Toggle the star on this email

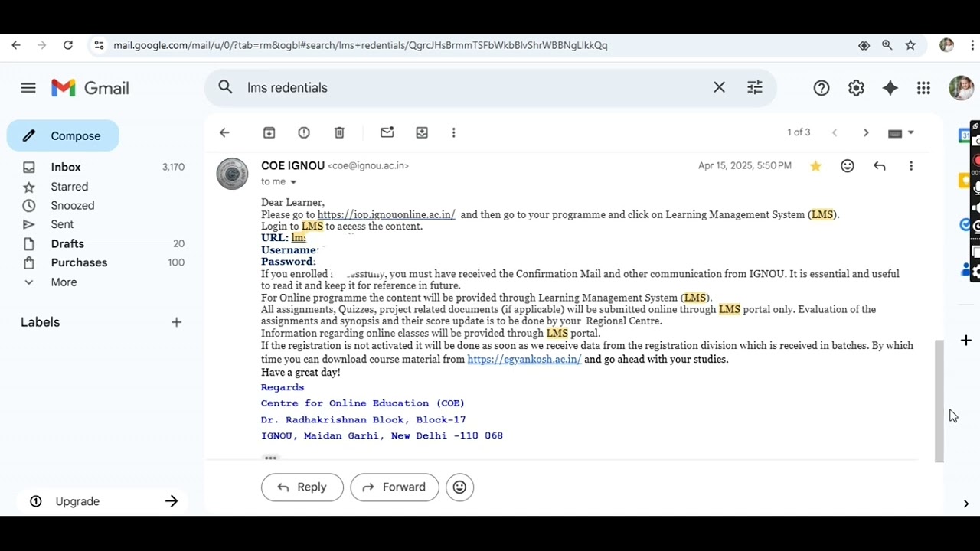coord(815,166)
